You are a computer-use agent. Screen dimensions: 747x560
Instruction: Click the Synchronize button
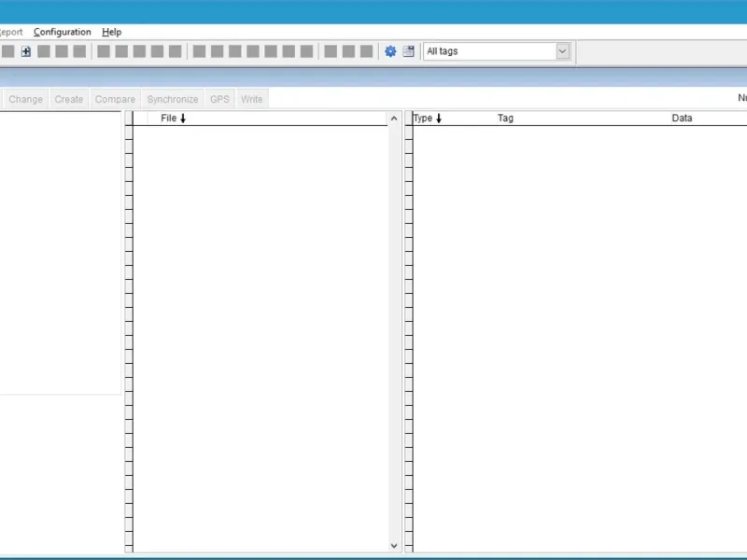coord(173,99)
